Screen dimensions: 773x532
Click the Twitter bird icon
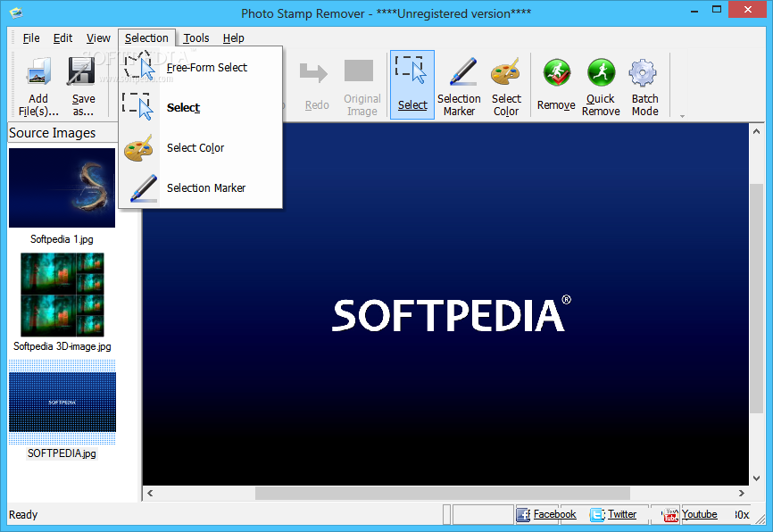(x=597, y=515)
